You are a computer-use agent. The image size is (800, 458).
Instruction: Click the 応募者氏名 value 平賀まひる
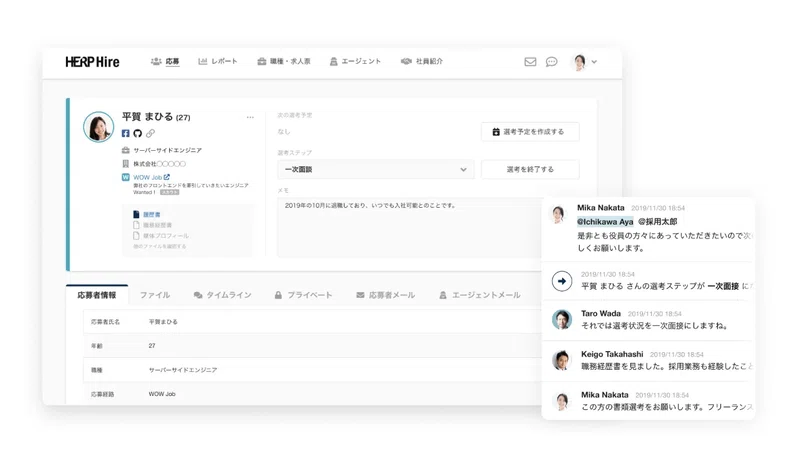coord(163,322)
